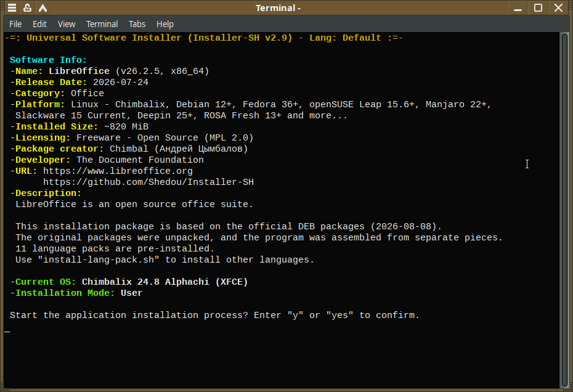Click the "Freeware - Open Source (MPL 2.0)" text
573x392 pixels.
click(165, 138)
